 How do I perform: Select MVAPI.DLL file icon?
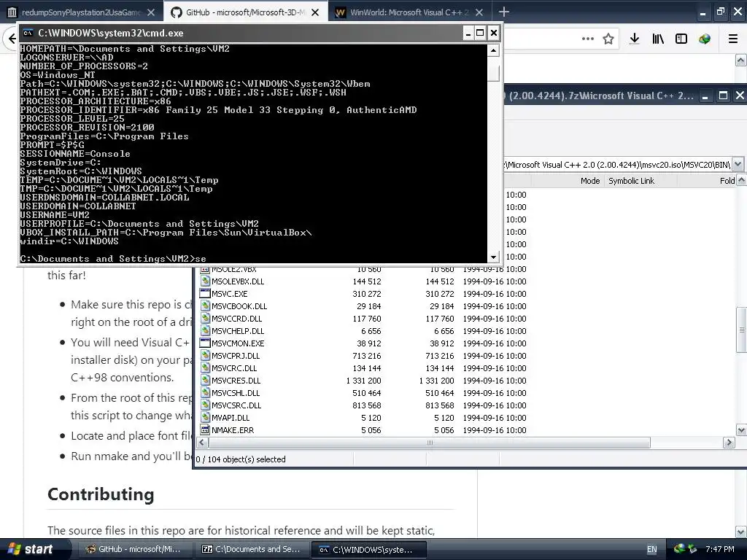205,417
